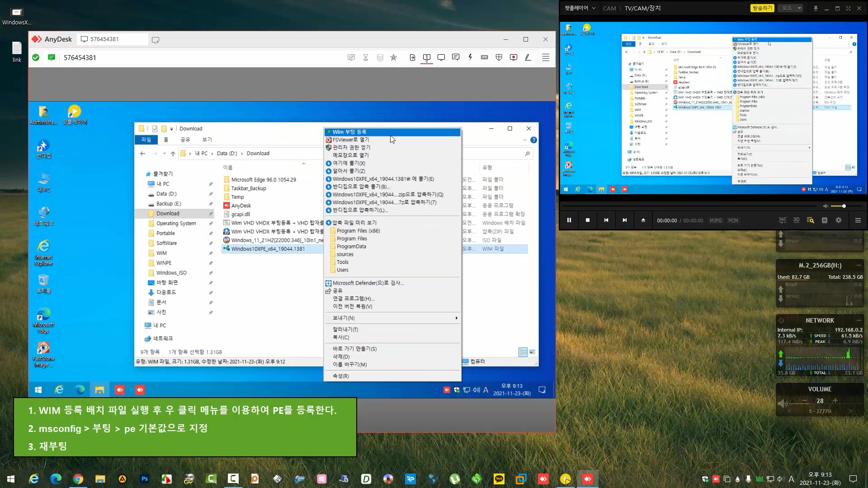868x488 pixels.
Task: Increase volume widget plus button
Action: pyautogui.click(x=835, y=400)
